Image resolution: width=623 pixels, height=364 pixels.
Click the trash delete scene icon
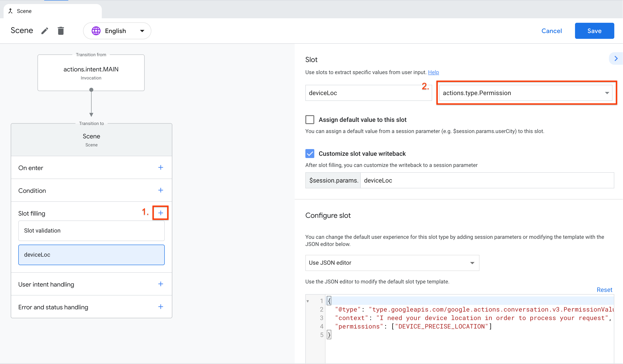(61, 31)
